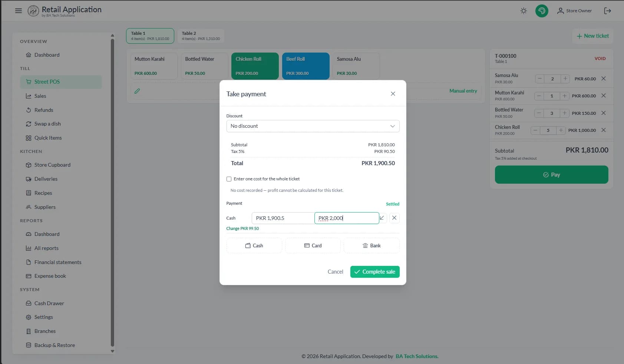Close the Take payment dialog
This screenshot has height=364, width=624.
coord(393,94)
